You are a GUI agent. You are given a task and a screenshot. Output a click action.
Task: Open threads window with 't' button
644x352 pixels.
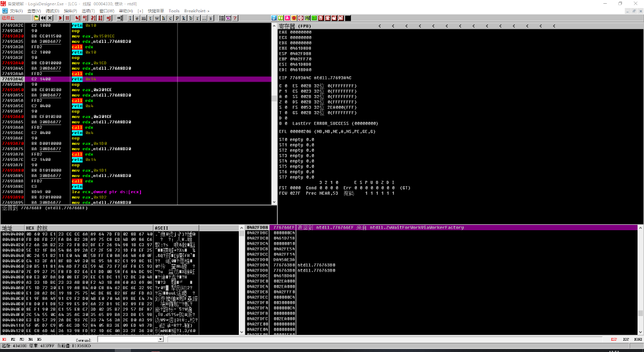pyautogui.click(x=151, y=18)
